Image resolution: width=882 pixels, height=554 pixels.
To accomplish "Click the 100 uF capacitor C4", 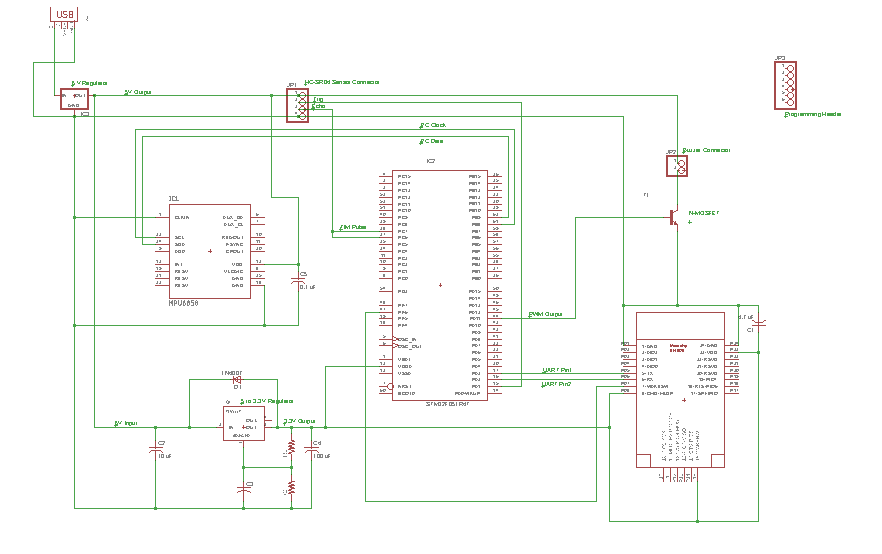I will pos(308,451).
